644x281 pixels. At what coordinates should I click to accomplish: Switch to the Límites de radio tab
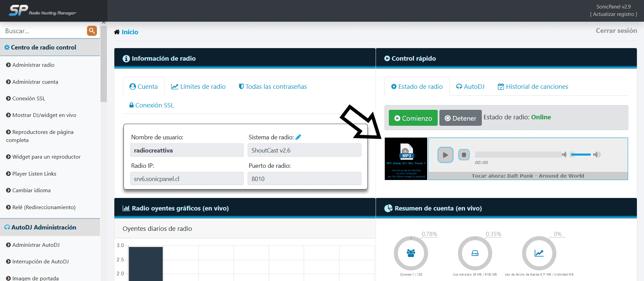[198, 87]
